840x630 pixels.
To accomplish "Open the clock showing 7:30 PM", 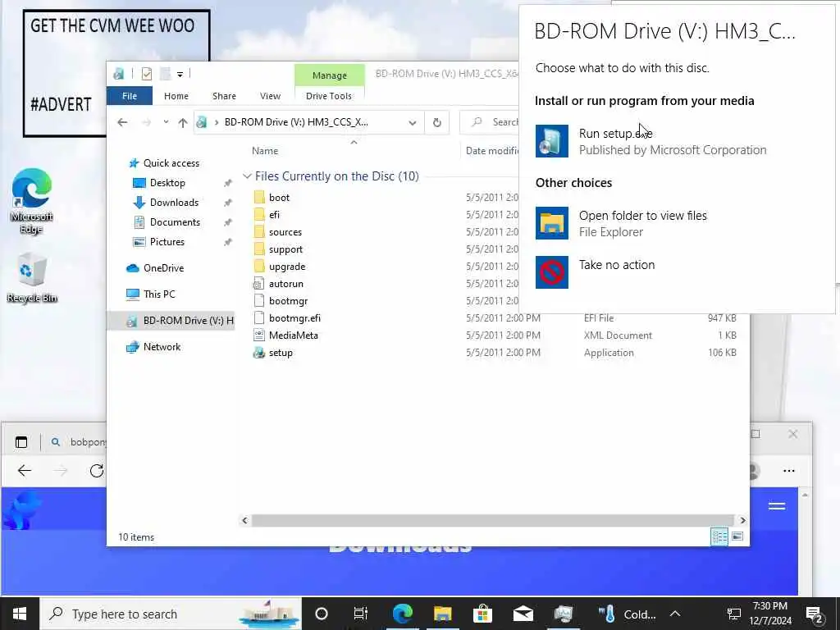I will [769, 614].
